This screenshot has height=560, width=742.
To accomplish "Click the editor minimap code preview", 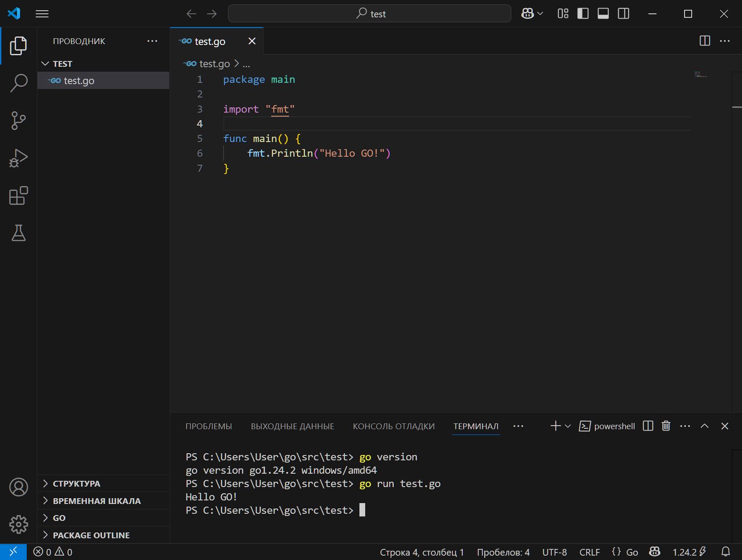I will (701, 75).
